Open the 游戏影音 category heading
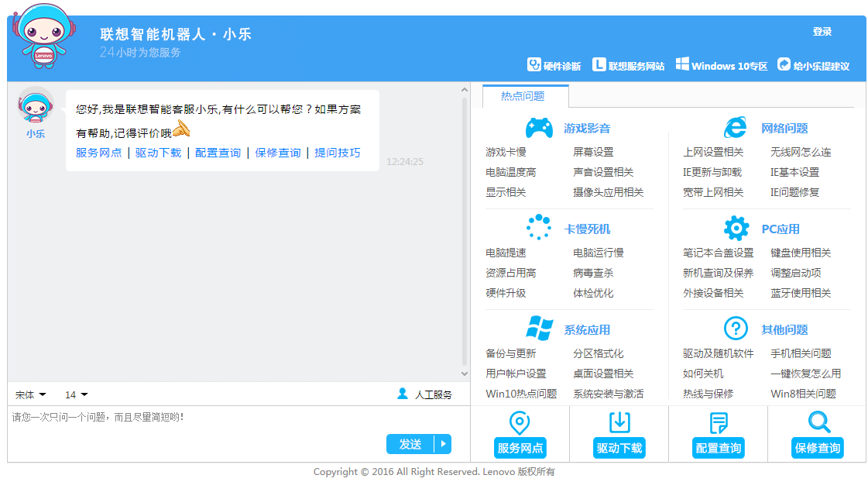The height and width of the screenshot is (482, 868). click(588, 129)
